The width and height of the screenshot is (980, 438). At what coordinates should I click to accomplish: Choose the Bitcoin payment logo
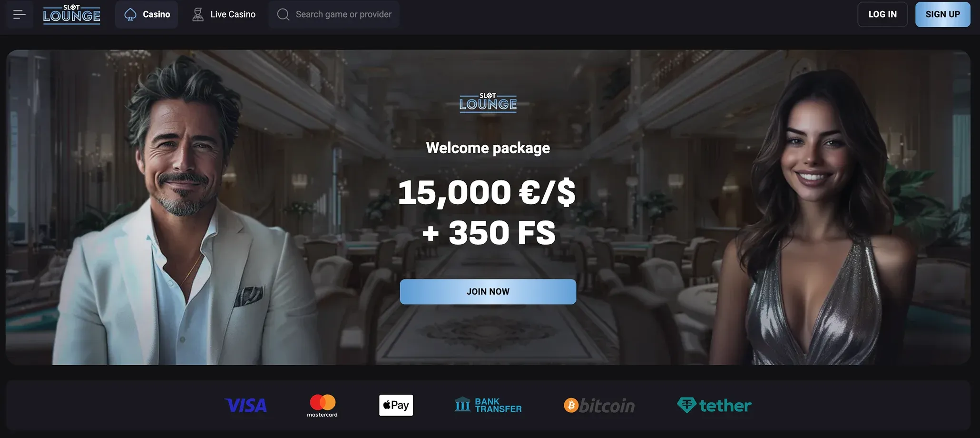coord(599,406)
